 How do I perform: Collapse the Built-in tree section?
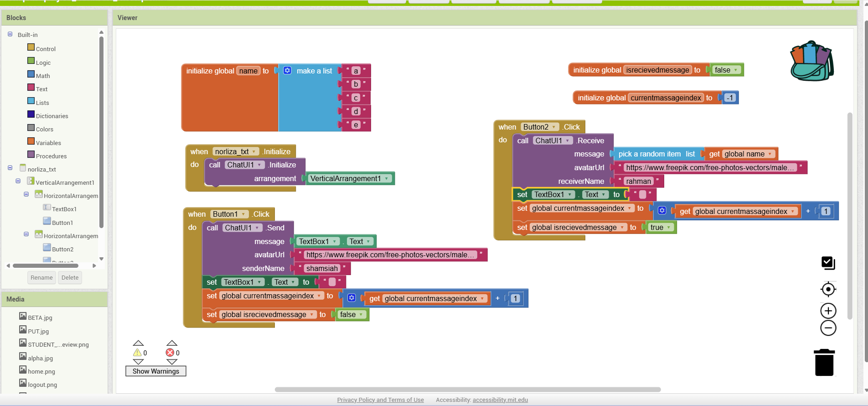[x=10, y=34]
